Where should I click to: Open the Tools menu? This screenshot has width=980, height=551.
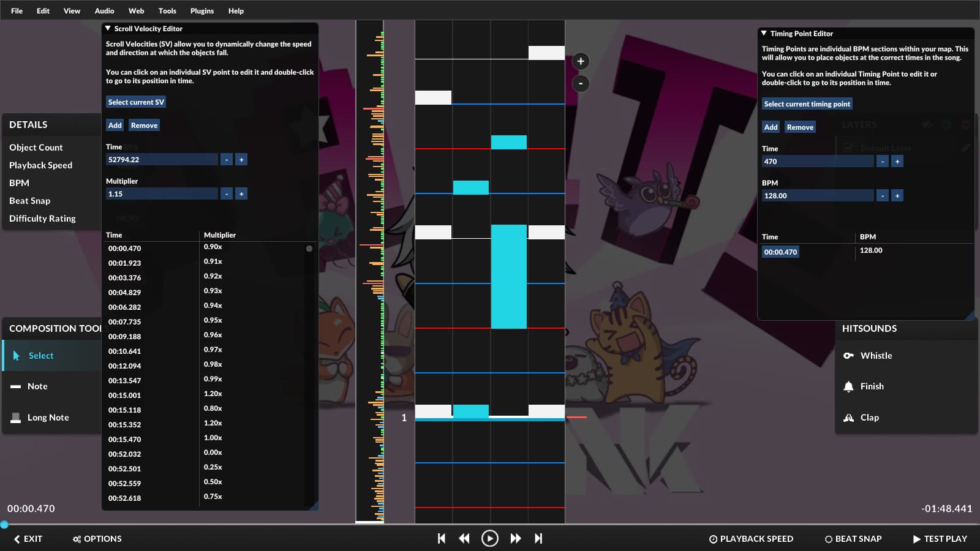pos(167,10)
